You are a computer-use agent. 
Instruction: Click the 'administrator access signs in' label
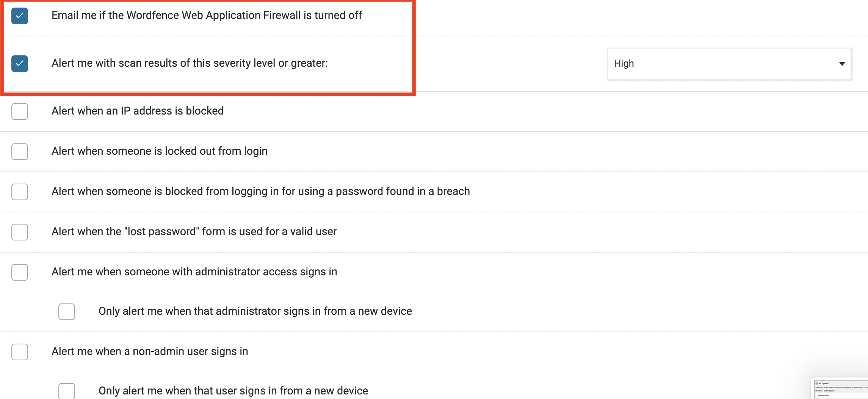pyautogui.click(x=194, y=272)
